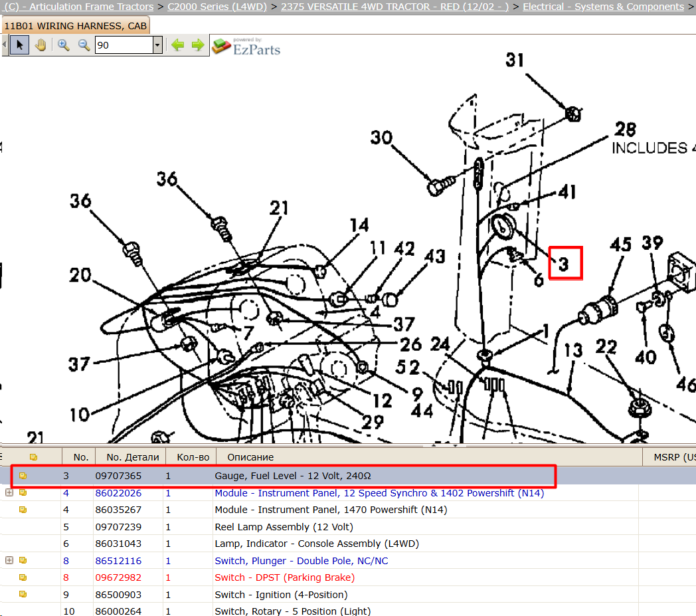Open Switch, Plunger - Double Pole description

tap(302, 561)
